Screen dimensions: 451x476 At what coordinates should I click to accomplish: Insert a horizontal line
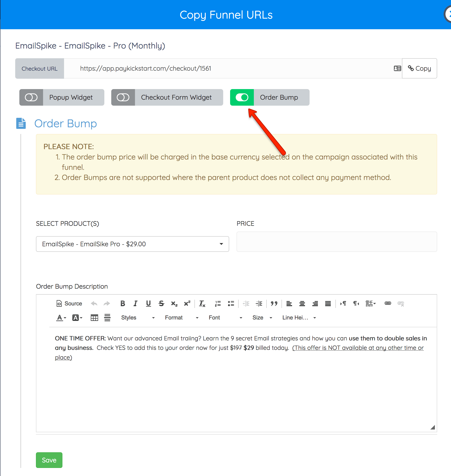[107, 318]
